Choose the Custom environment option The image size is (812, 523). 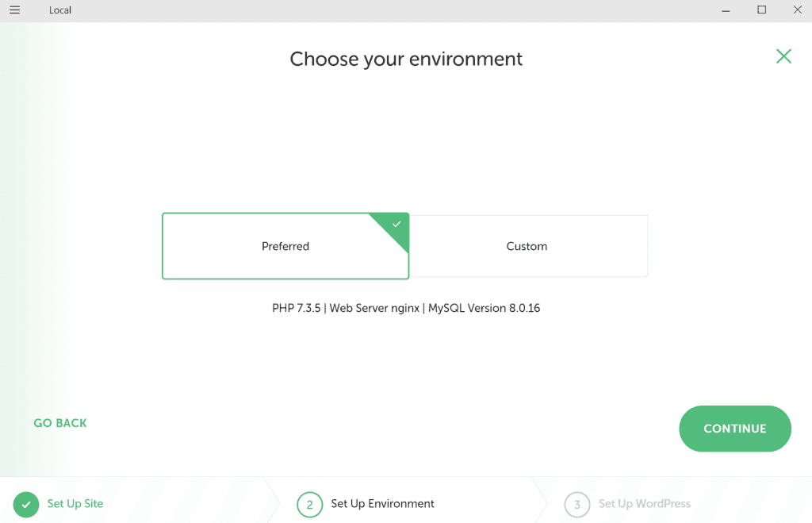pos(527,246)
